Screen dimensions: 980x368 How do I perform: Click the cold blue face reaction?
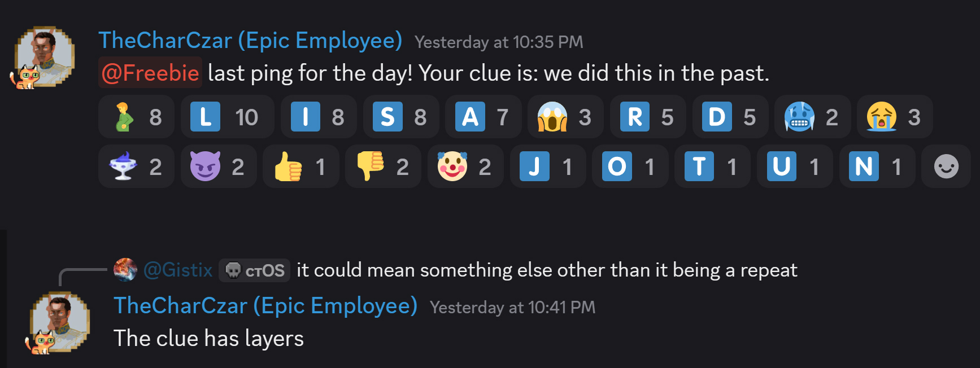point(812,117)
